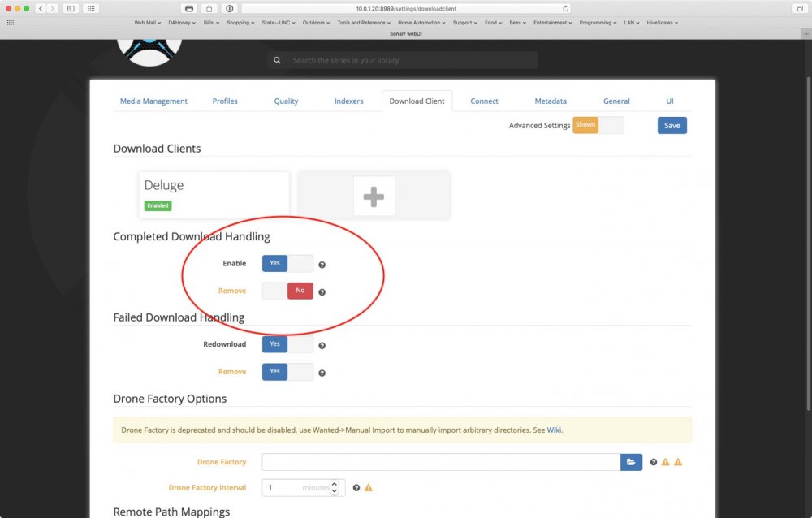Toggle Completed Download Handling Enable switch
This screenshot has height=518, width=812.
(x=287, y=263)
